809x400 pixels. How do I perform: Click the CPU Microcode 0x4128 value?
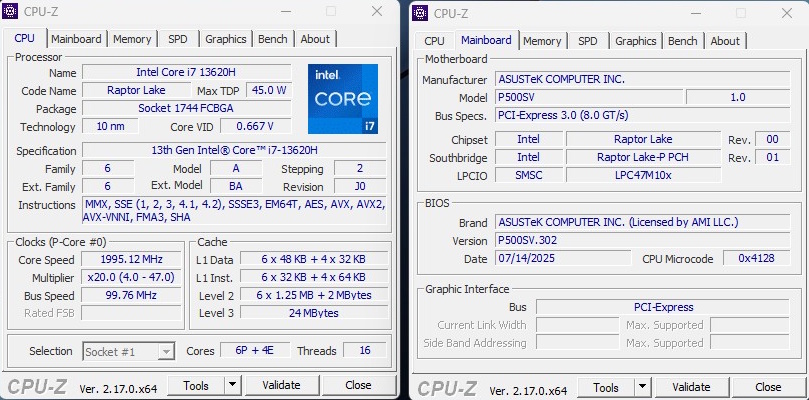click(x=756, y=258)
